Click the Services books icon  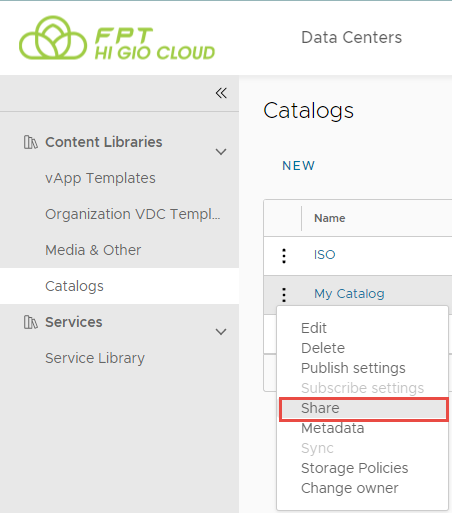[x=30, y=322]
